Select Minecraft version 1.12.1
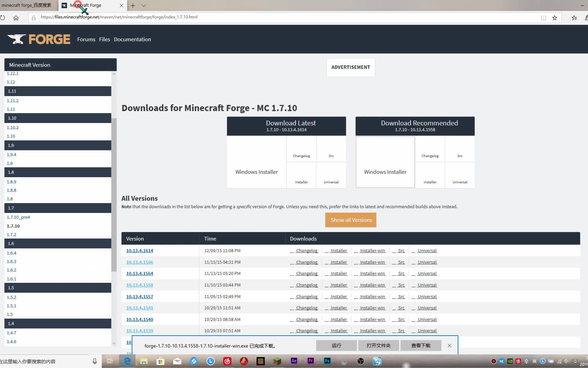 click(x=13, y=73)
